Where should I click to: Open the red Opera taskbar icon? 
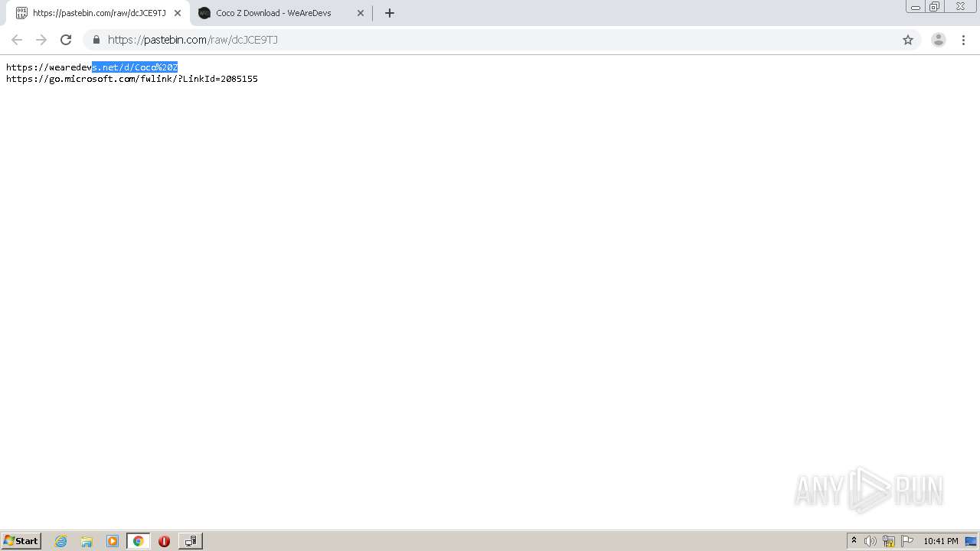[x=164, y=541]
